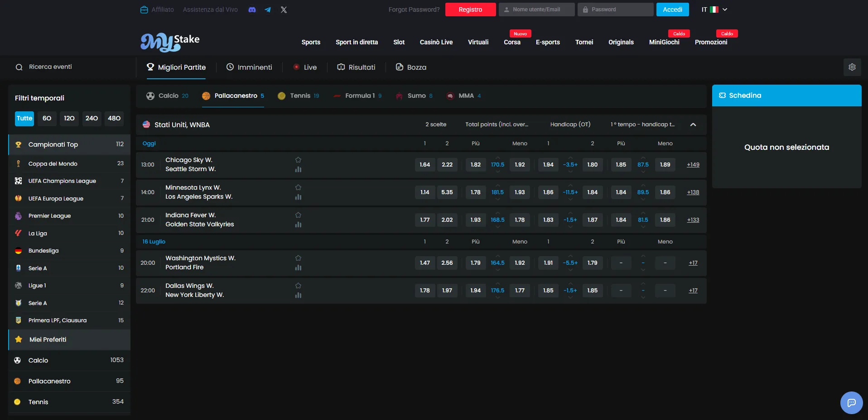Open the Imminenti tab

point(249,67)
